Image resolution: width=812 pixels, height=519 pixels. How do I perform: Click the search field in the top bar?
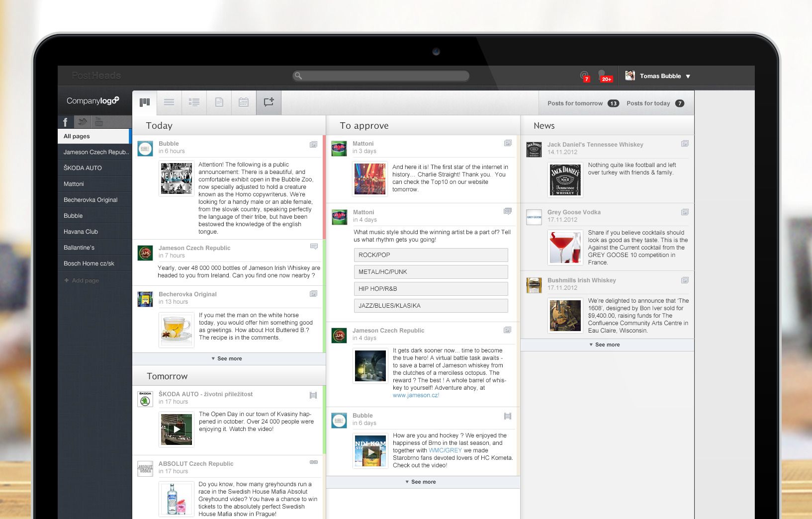pos(380,76)
